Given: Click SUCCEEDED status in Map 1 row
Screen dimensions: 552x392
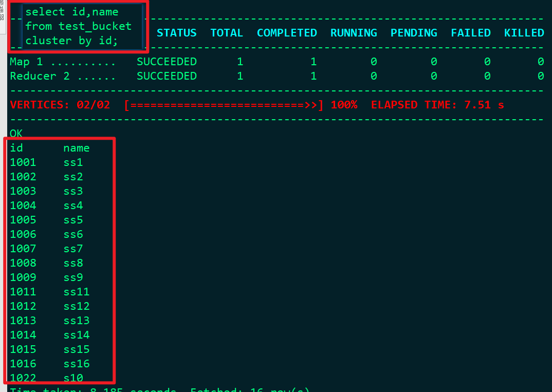Looking at the screenshot, I should tap(167, 62).
